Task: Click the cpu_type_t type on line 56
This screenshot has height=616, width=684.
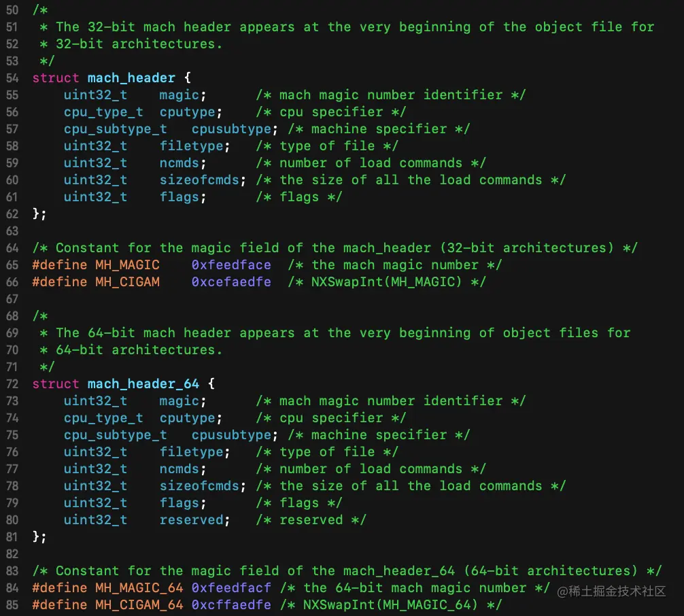Action: click(103, 112)
